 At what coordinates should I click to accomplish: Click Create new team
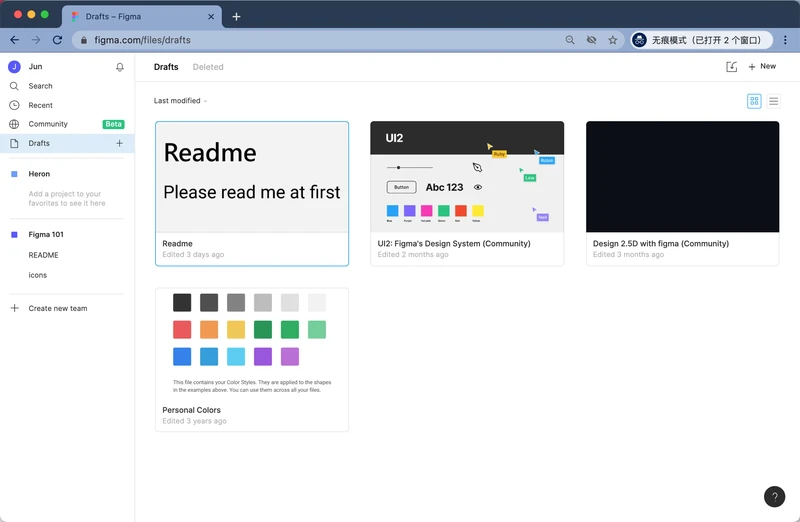click(x=58, y=308)
